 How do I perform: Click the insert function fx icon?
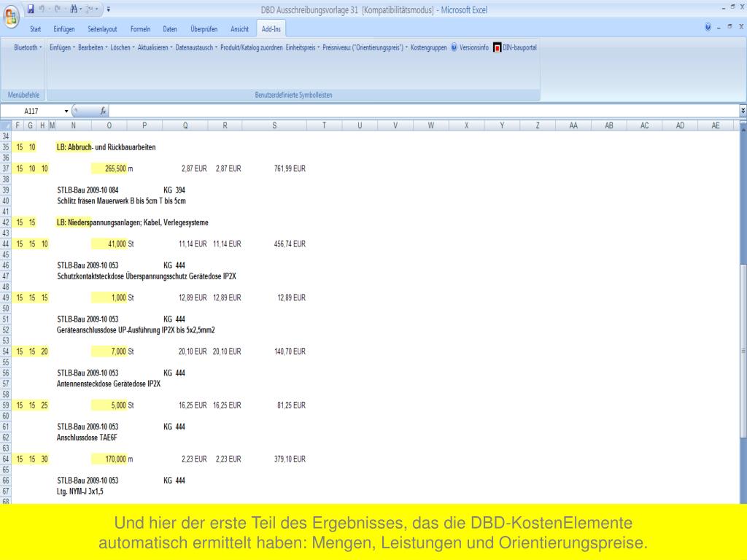[x=104, y=112]
